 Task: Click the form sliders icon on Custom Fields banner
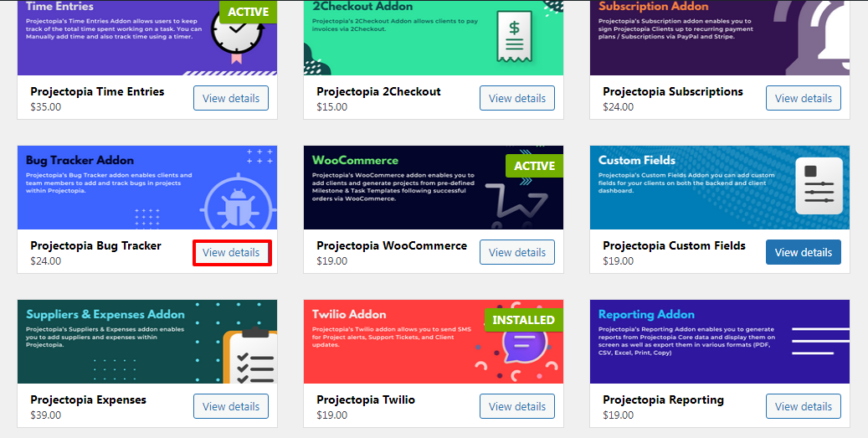(819, 186)
